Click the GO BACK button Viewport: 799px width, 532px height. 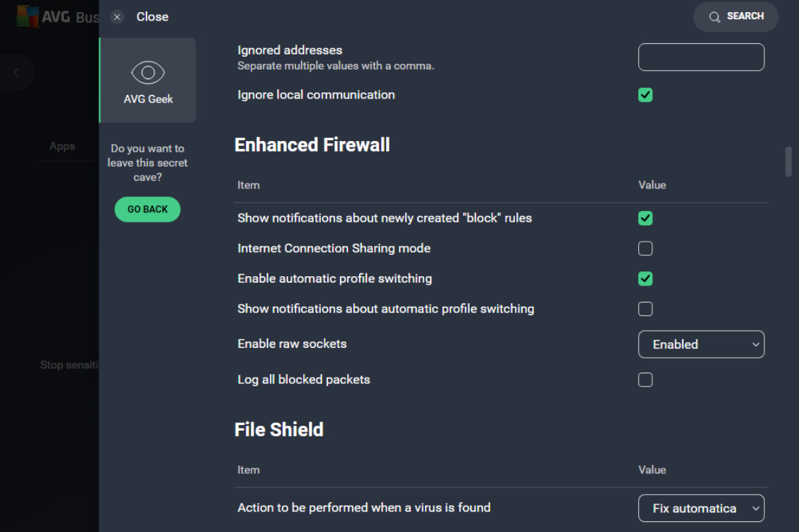147,209
